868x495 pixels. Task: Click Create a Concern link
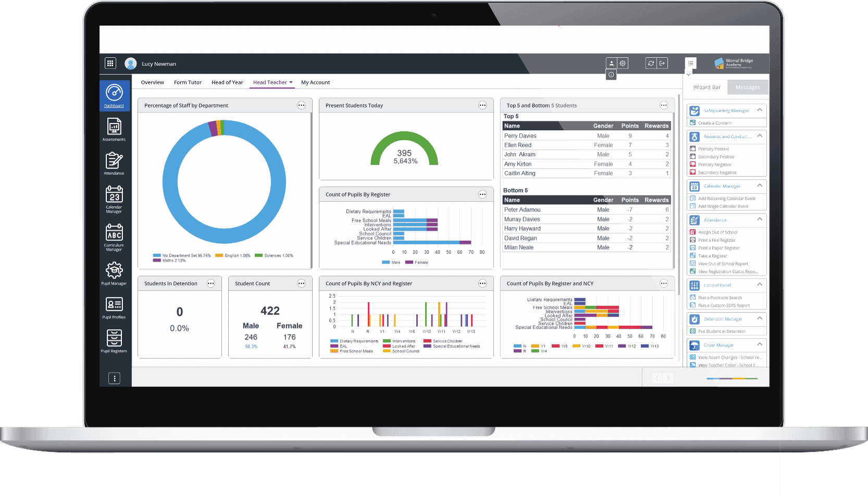coord(715,123)
